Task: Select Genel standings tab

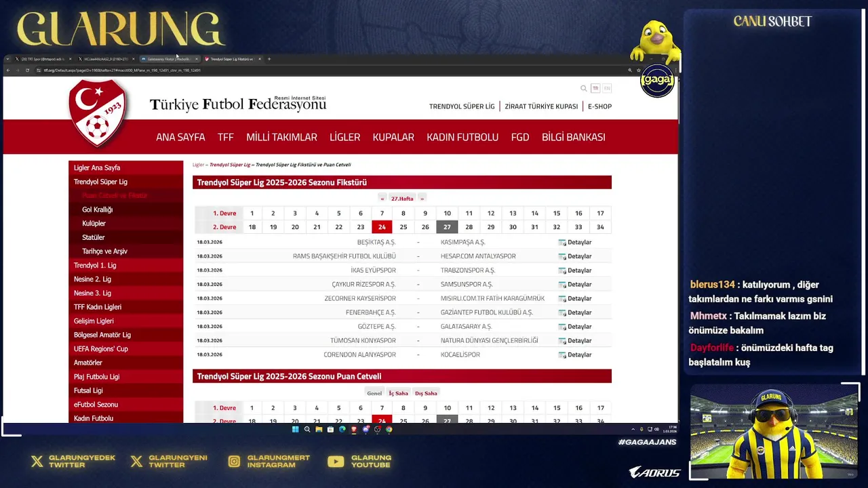Action: 374,393
